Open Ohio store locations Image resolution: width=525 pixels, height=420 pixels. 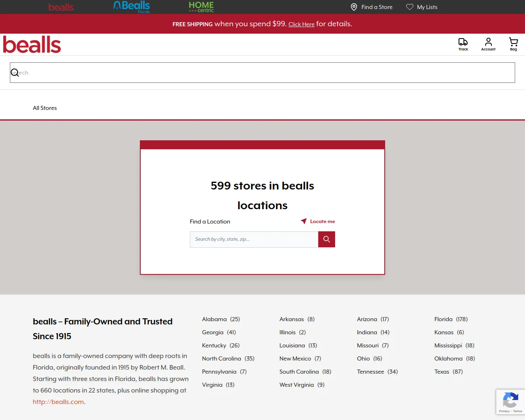click(x=370, y=358)
